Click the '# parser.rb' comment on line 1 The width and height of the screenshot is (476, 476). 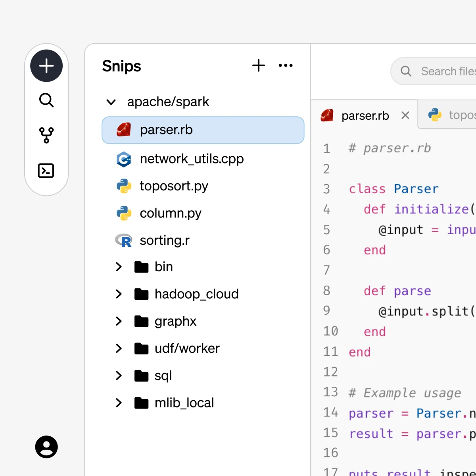pyautogui.click(x=390, y=148)
